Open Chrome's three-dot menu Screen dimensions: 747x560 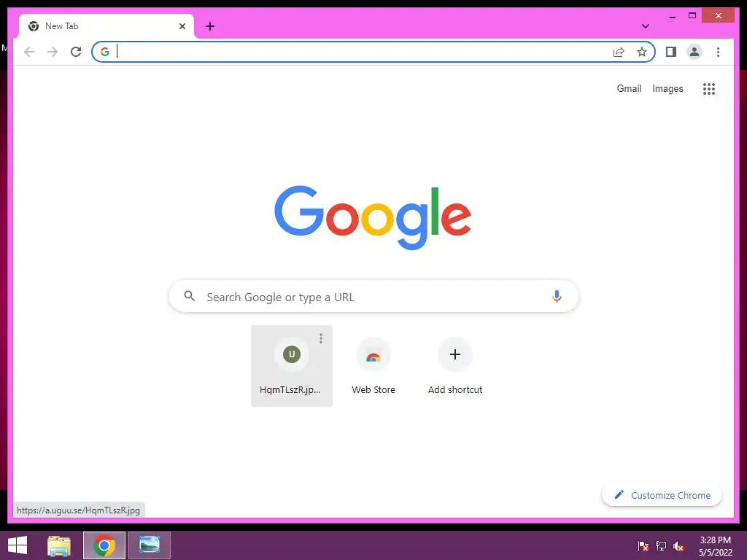click(x=718, y=52)
